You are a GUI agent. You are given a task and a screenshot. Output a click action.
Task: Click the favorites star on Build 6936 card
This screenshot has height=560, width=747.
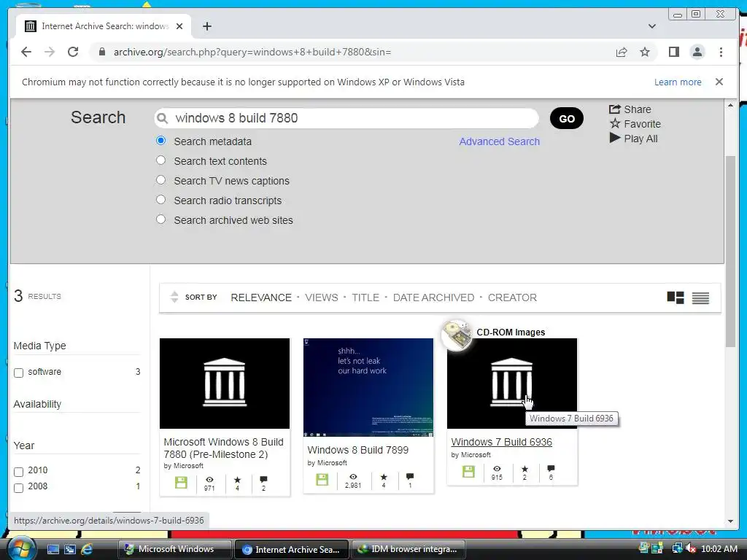click(x=525, y=469)
